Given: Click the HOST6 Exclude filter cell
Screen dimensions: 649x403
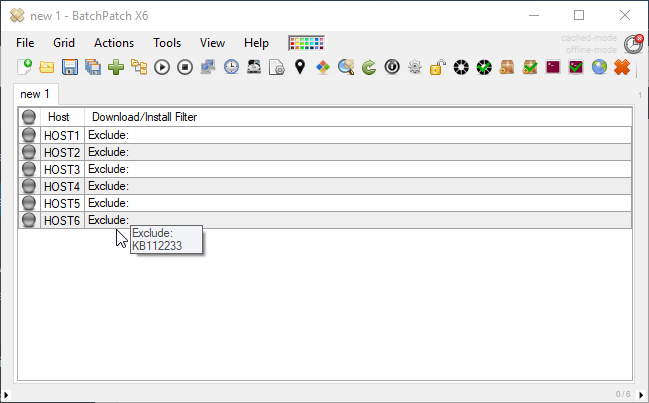Looking at the screenshot, I should 300,220.
